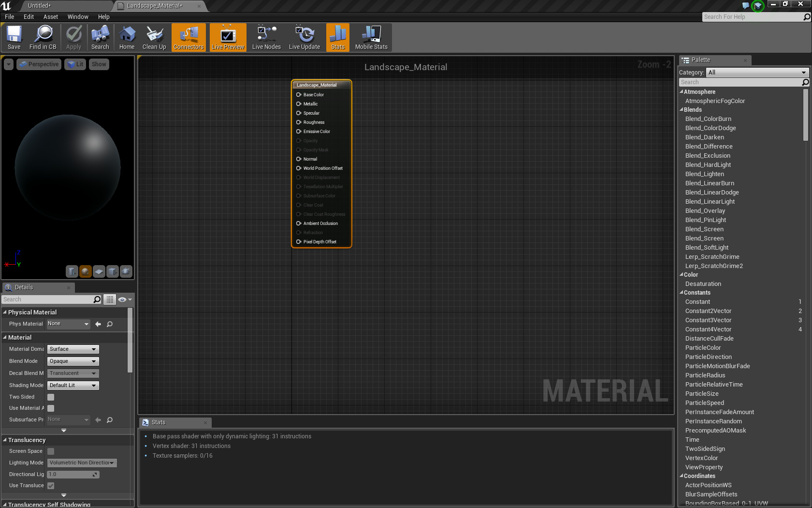Enable the Two Sided checkbox

click(x=50, y=397)
